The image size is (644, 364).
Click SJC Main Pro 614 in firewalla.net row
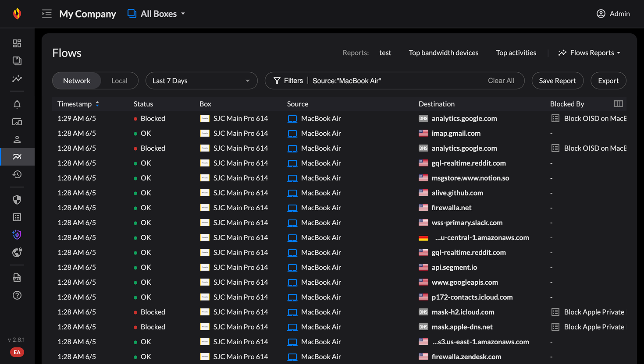pos(241,208)
